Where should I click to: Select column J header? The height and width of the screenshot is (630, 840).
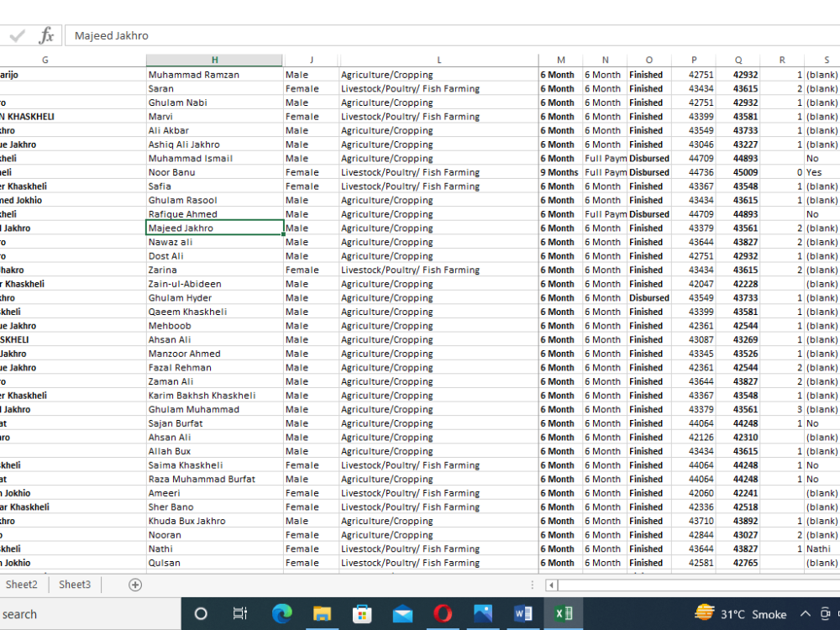point(312,60)
